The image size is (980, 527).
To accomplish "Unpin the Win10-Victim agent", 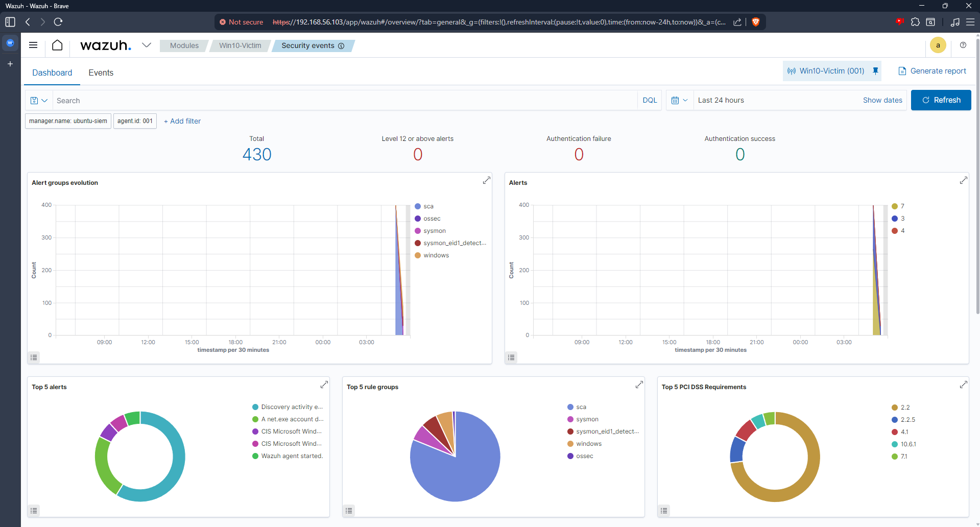I will pyautogui.click(x=875, y=71).
